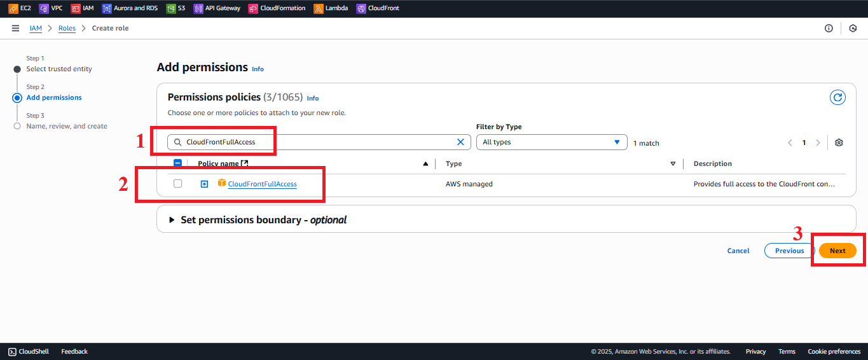This screenshot has height=360, width=868.
Task: Open the Aurora and RDS shortcut
Action: click(130, 8)
